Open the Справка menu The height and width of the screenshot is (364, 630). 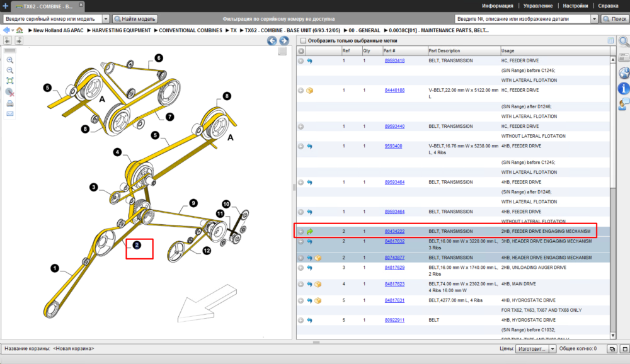608,6
